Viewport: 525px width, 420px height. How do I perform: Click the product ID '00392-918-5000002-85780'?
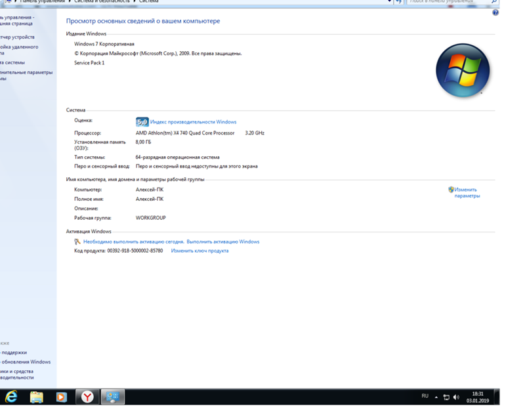coord(135,251)
